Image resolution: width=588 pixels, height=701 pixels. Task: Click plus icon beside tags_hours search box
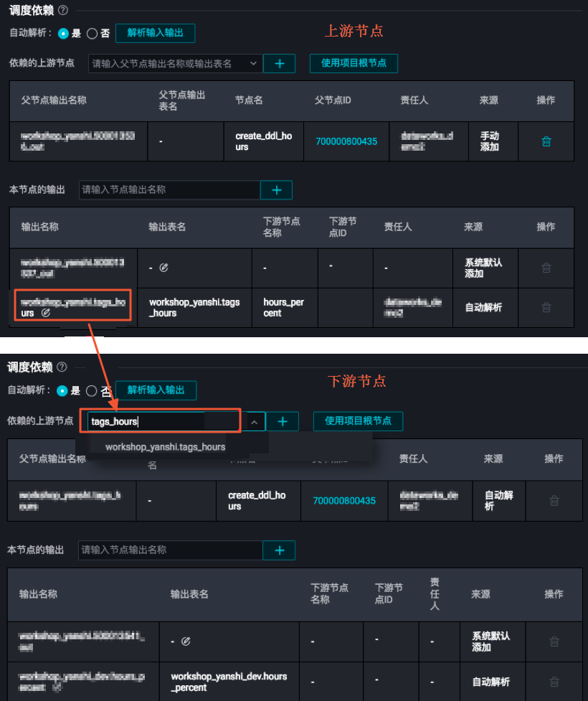[283, 422]
